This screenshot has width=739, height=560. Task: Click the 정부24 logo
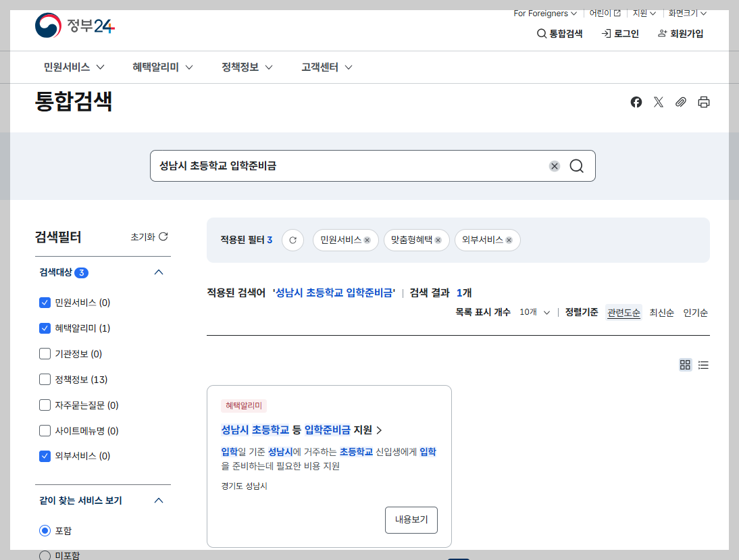coord(74,26)
